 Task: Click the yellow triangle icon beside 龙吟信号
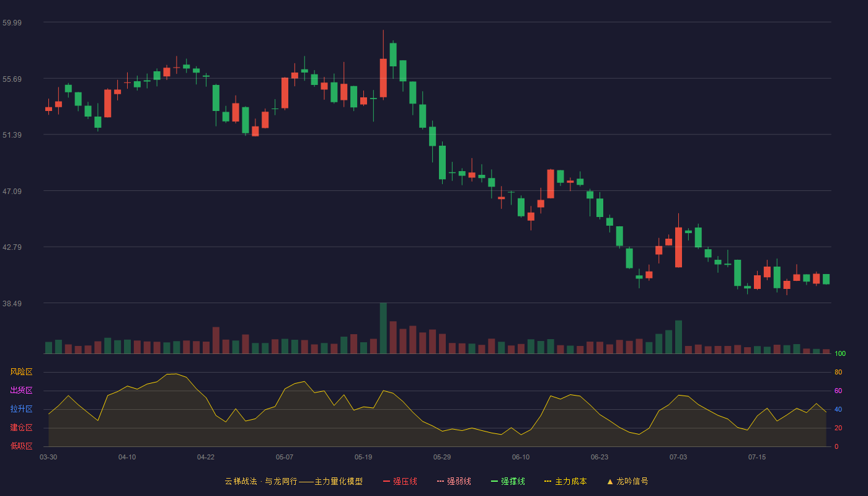point(610,481)
